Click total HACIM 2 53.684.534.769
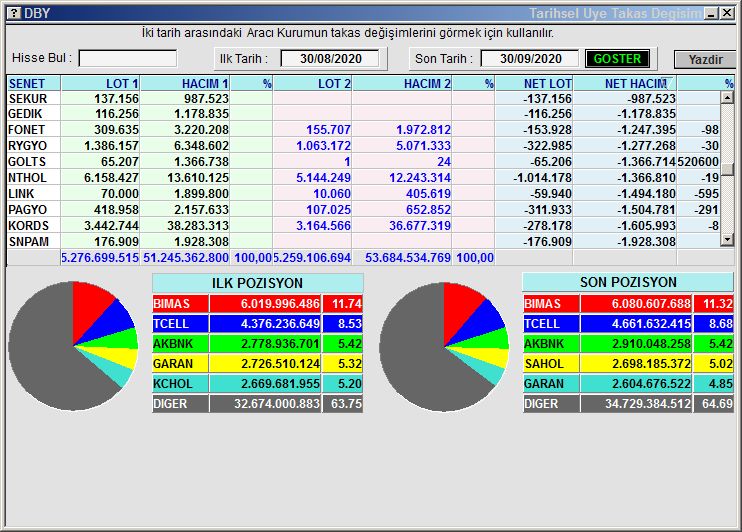Screen dimensions: 742x532 408,258
